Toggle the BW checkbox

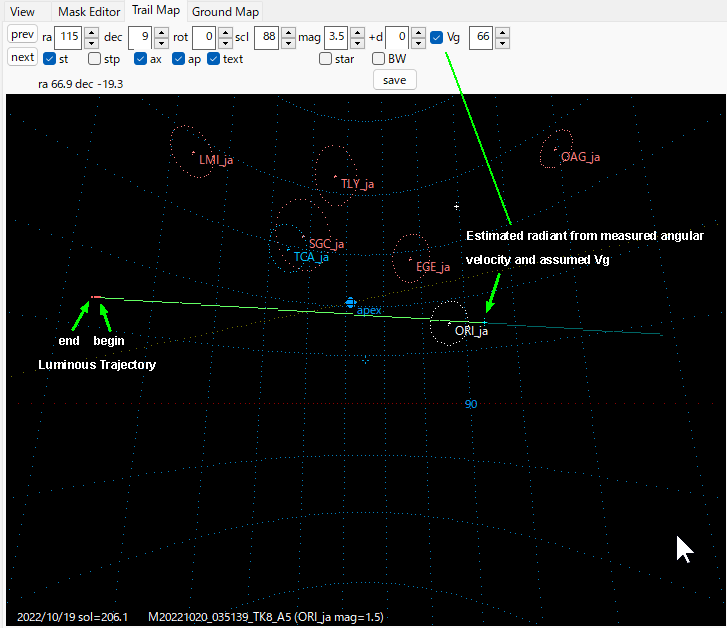click(379, 59)
